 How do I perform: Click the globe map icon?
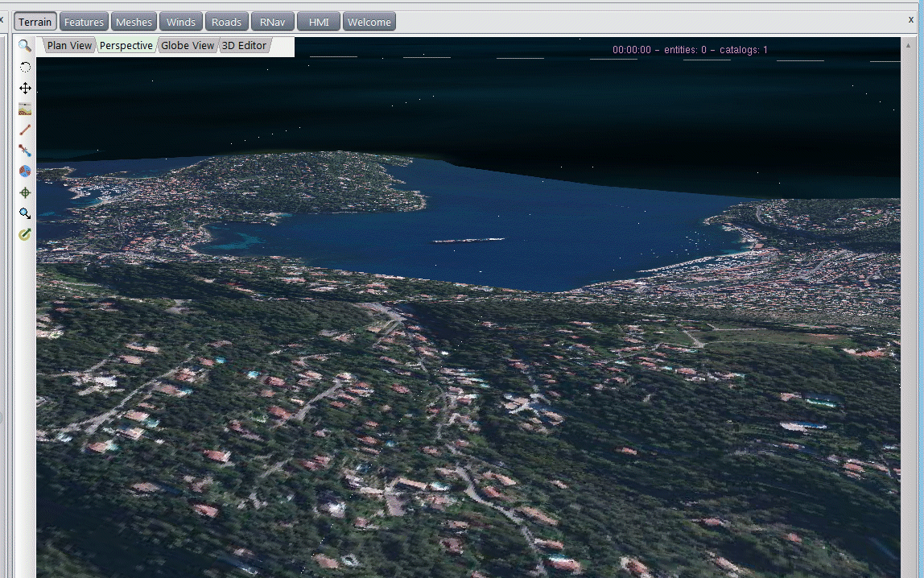[25, 171]
